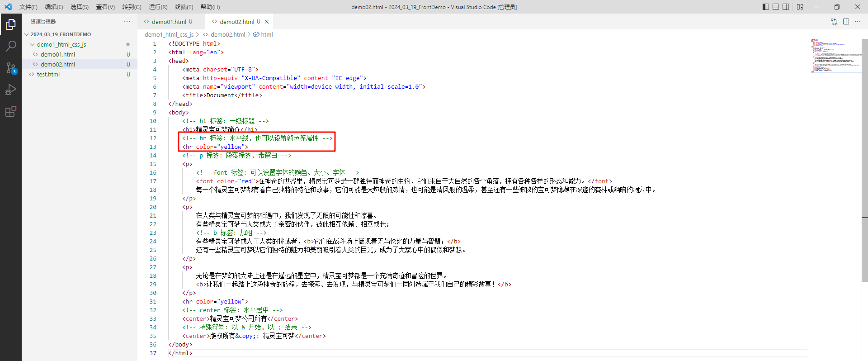Click the X-UA-Compatible meta tag line
The image size is (868, 361).
274,78
